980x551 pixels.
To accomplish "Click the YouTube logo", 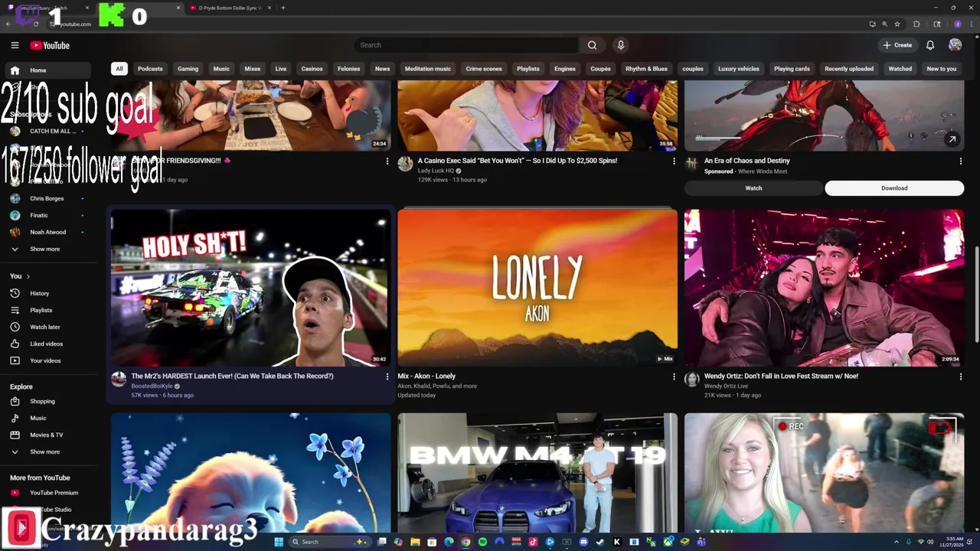I will coord(50,45).
